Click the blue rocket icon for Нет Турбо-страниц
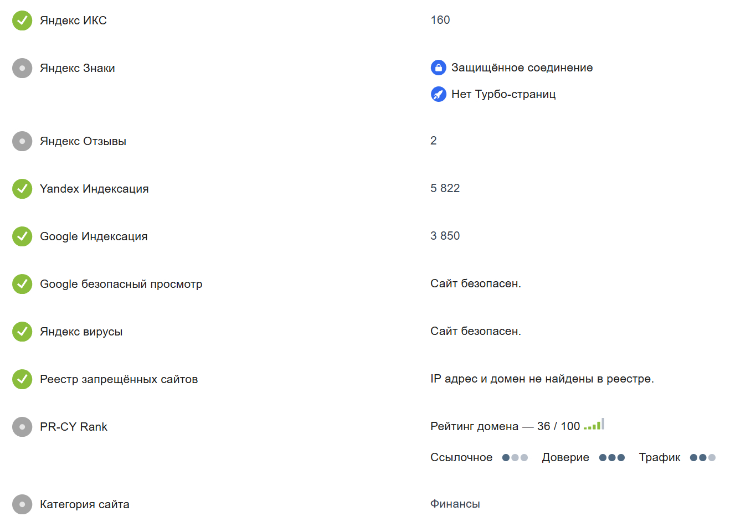 point(439,94)
